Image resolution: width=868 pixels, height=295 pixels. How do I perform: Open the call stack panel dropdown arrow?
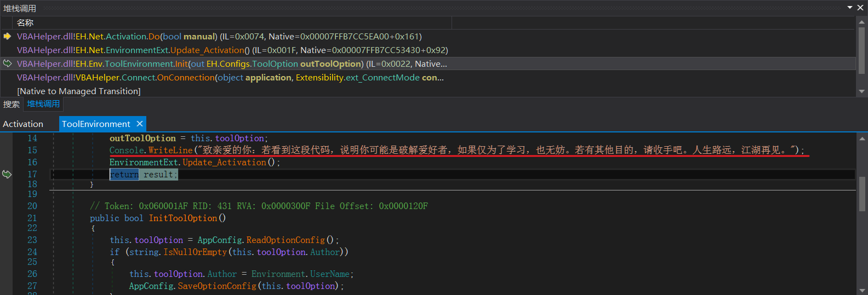850,8
